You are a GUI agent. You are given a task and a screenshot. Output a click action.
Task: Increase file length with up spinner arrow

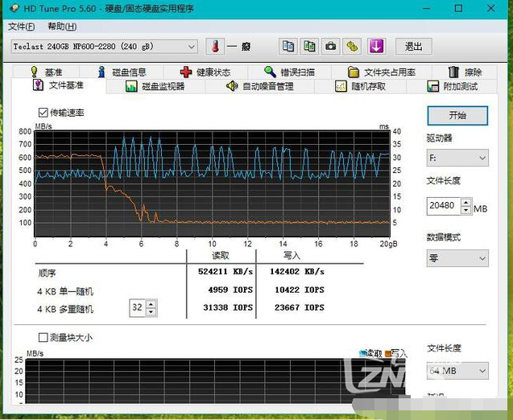pos(465,202)
